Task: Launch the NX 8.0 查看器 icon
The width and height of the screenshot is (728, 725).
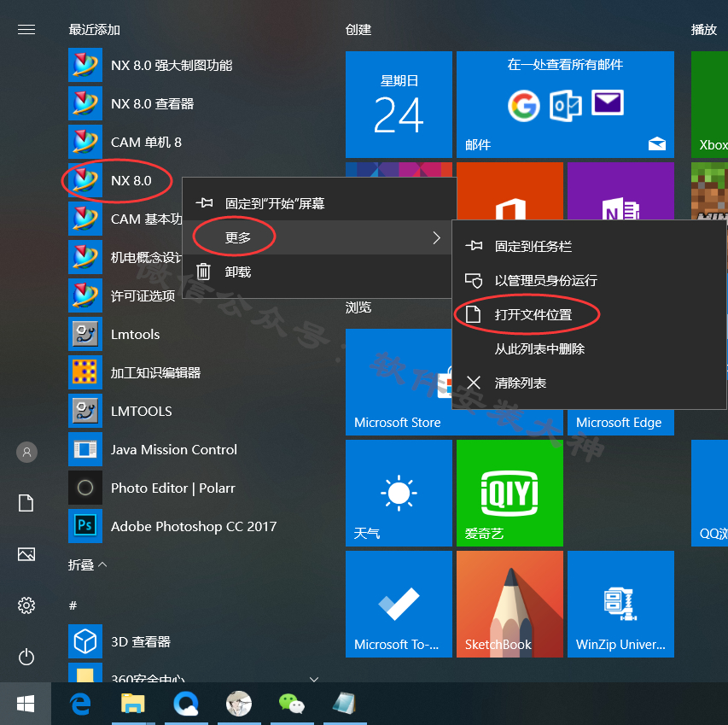Action: (x=85, y=103)
